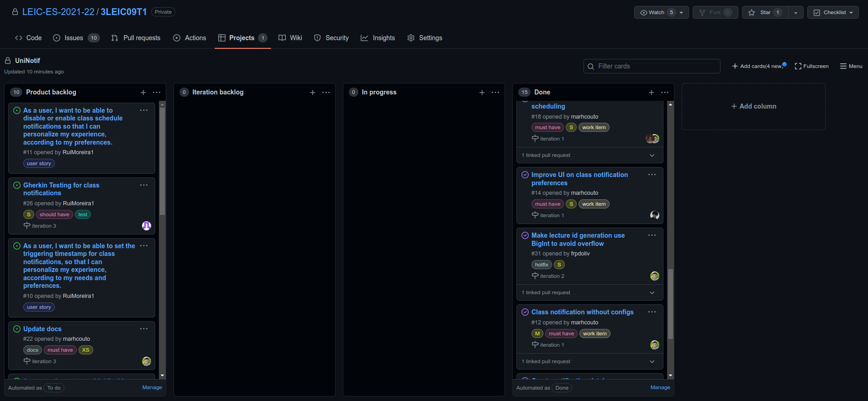This screenshot has width=868, height=401.
Task: Open the Add cards panel
Action: pos(759,66)
